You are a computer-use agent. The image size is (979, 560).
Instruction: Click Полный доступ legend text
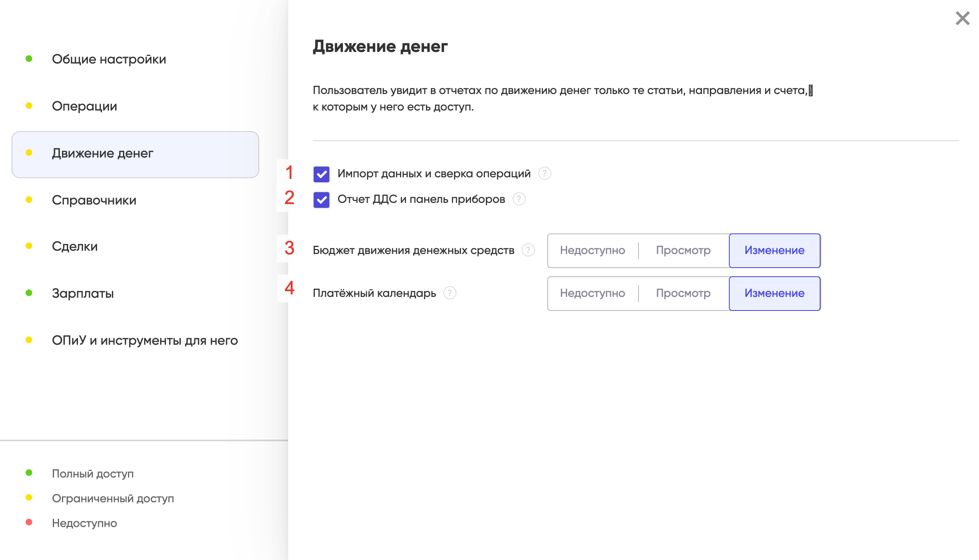coord(93,473)
